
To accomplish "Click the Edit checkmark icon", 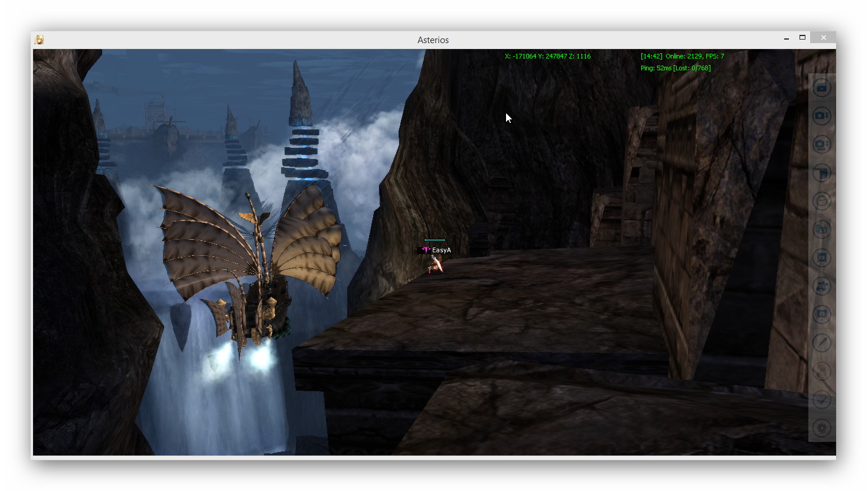I will click(x=822, y=399).
